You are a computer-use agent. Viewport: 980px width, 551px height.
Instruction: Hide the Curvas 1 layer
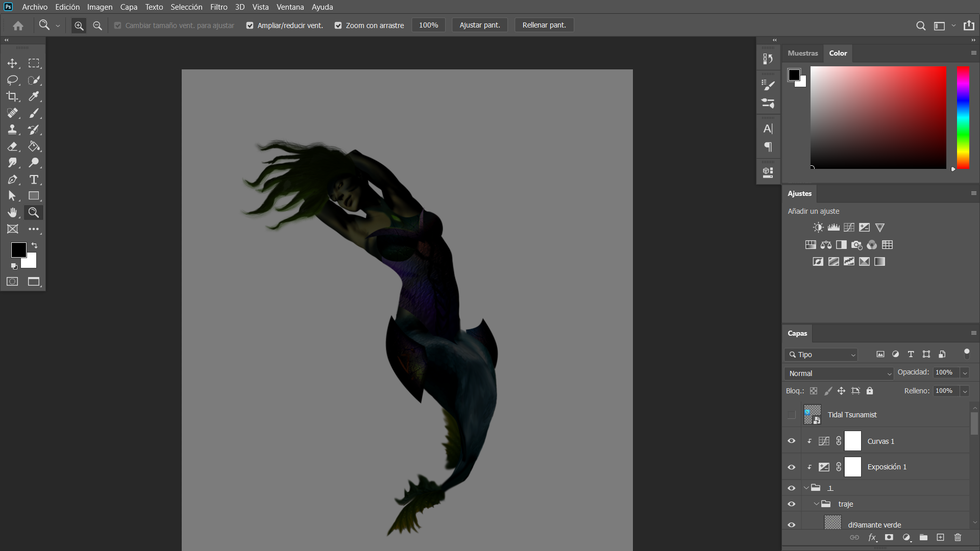792,441
